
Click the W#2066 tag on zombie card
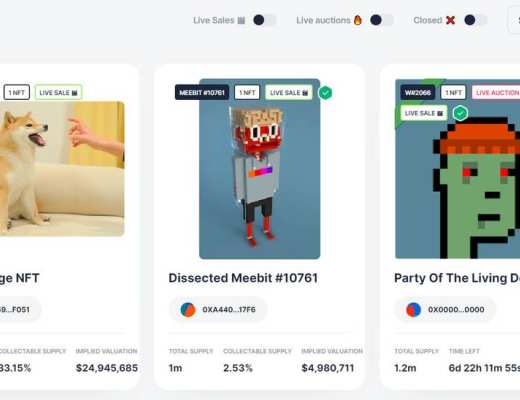pos(418,92)
